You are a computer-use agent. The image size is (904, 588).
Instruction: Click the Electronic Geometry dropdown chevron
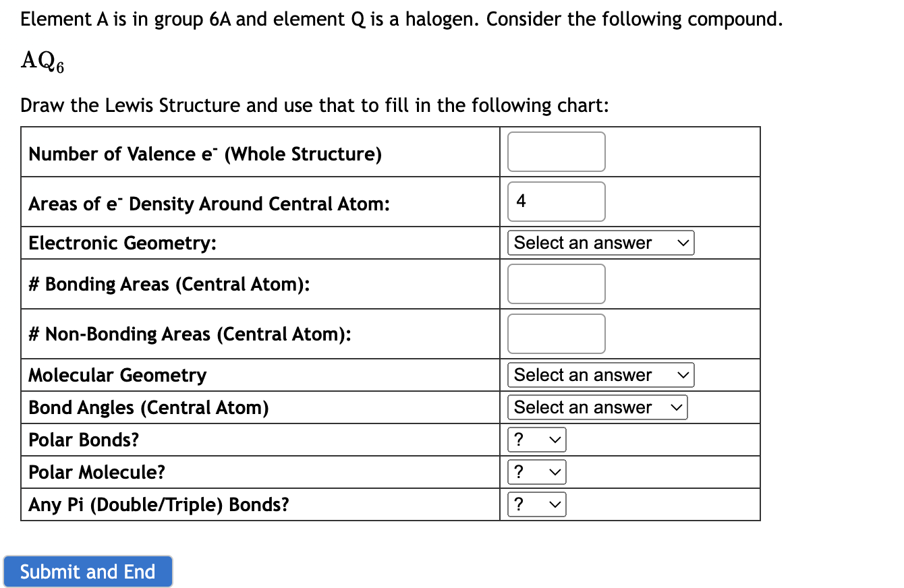point(684,243)
